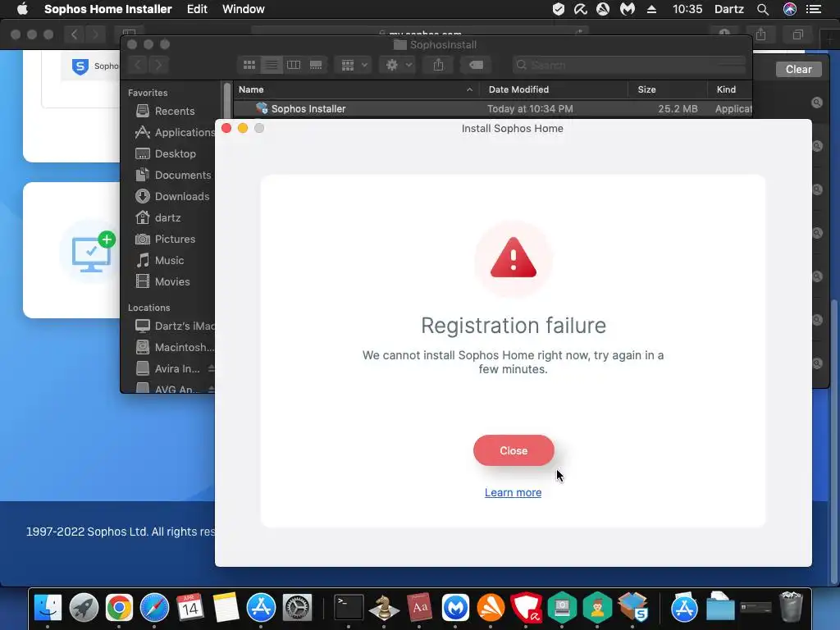Open Notification Center list icon
840x630 pixels.
814,9
